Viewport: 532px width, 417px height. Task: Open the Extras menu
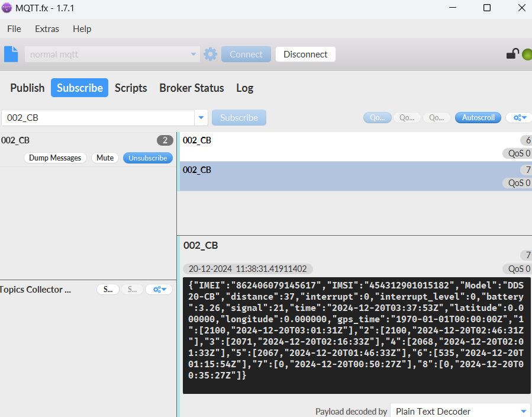[x=47, y=29]
